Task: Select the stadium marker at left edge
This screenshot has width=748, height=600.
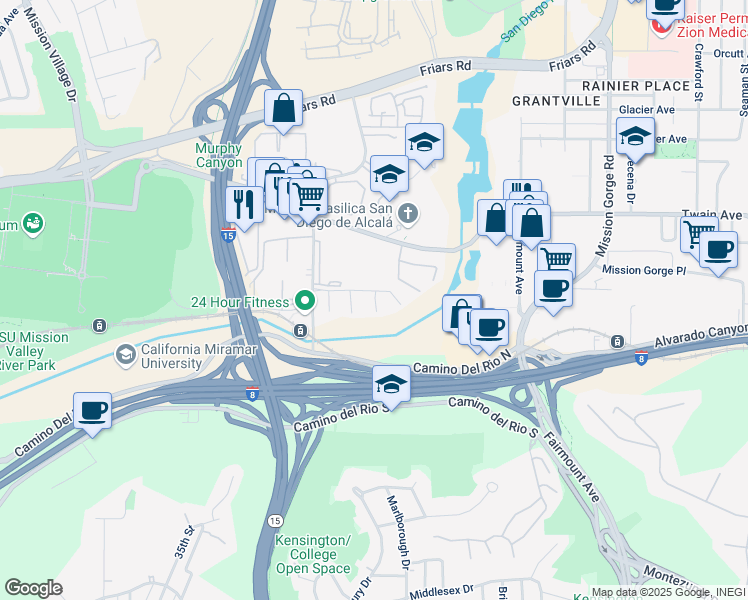Action: pyautogui.click(x=33, y=224)
